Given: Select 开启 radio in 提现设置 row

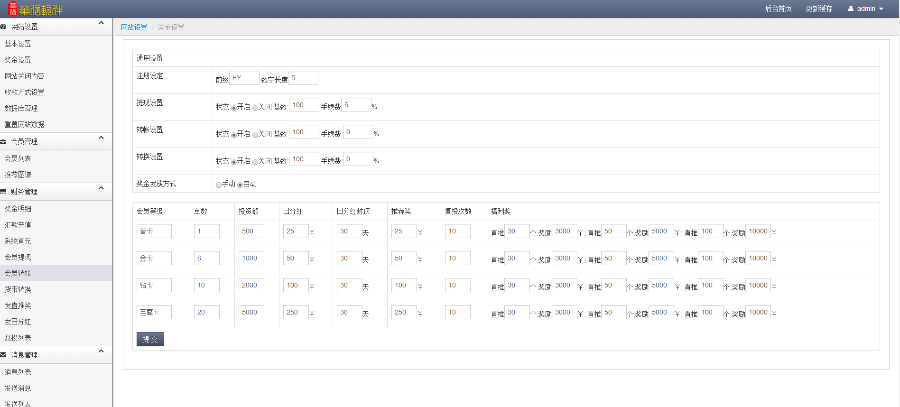Looking at the screenshot, I should tap(234, 107).
